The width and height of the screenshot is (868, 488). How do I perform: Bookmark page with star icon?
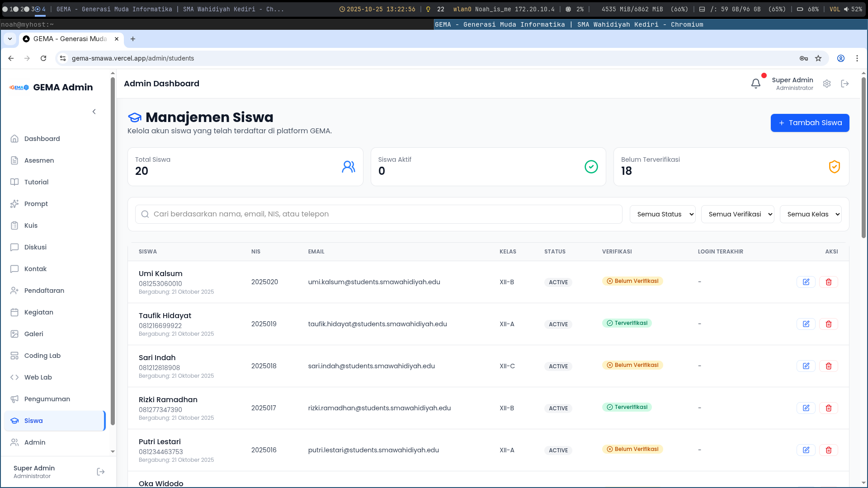point(818,58)
